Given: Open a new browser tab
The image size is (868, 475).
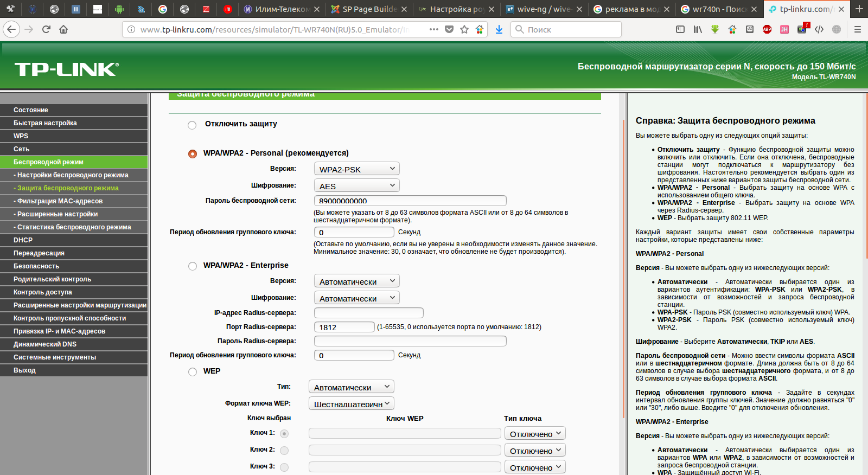Looking at the screenshot, I should click(859, 9).
